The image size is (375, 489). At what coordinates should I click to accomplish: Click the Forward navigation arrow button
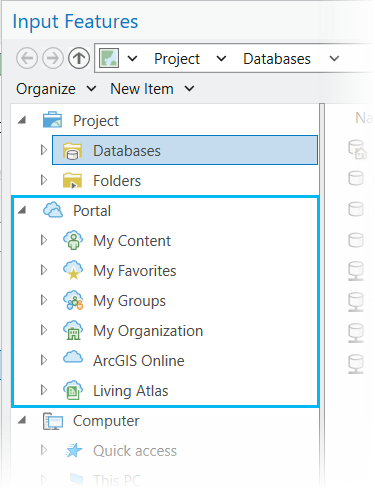[53, 58]
